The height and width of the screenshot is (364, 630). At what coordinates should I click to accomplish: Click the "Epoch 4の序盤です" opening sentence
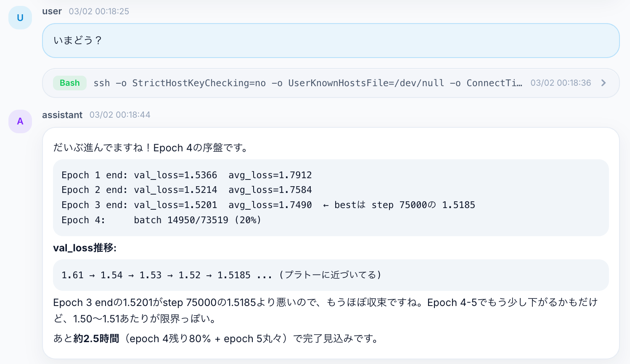[151, 148]
